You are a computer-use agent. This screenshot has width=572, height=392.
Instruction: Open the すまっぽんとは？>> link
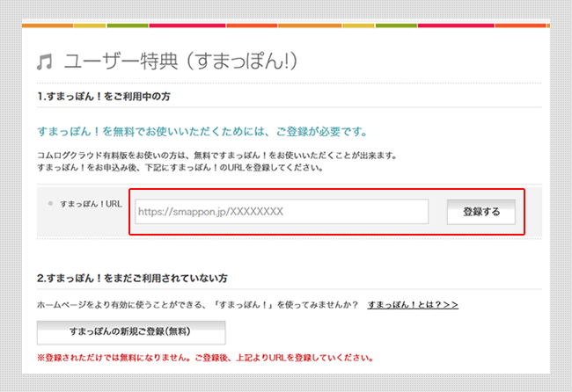click(x=413, y=304)
